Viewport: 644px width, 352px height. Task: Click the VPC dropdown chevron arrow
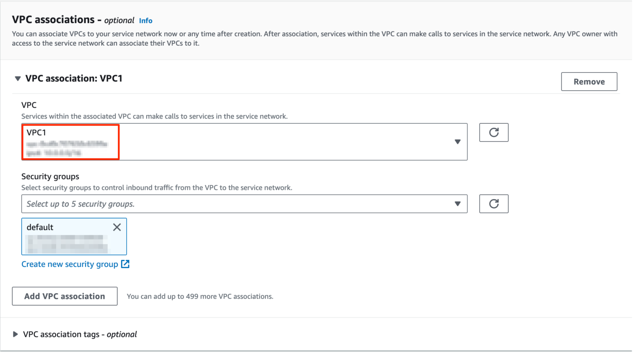(457, 142)
